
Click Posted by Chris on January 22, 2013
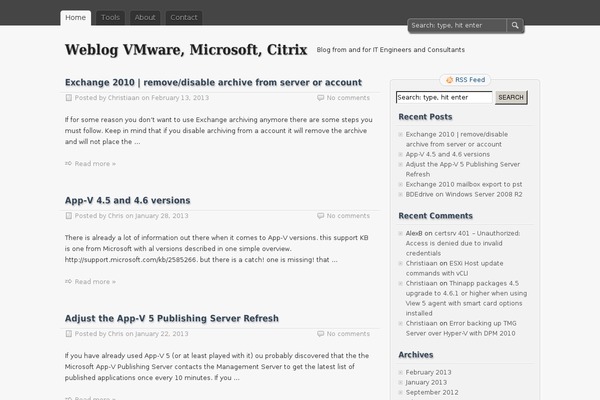pos(131,333)
